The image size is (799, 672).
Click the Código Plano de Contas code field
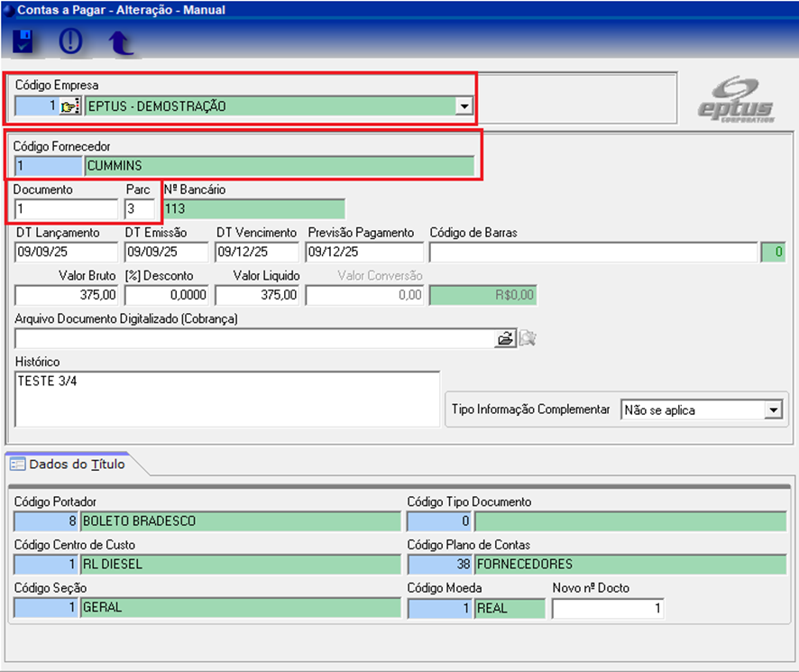439,565
